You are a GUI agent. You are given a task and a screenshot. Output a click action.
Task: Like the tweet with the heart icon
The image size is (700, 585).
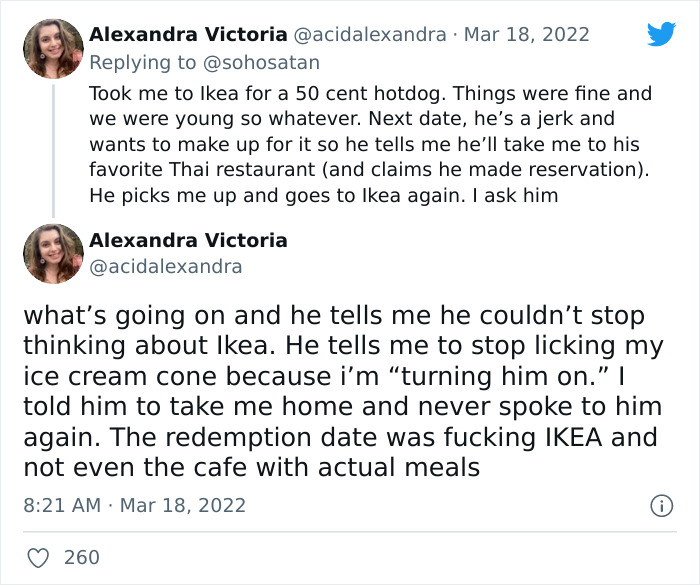pyautogui.click(x=39, y=557)
